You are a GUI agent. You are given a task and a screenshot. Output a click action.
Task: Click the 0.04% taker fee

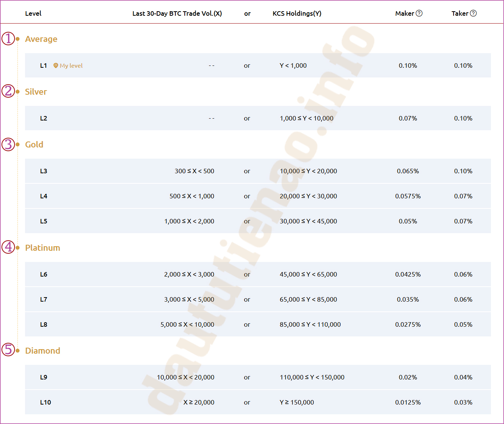point(463,377)
